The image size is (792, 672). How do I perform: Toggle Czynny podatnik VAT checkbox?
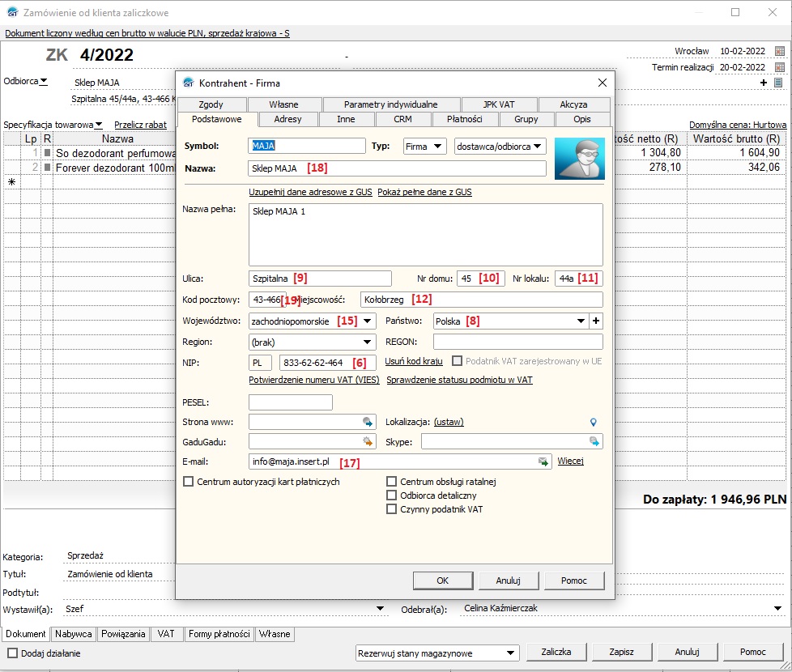click(392, 509)
